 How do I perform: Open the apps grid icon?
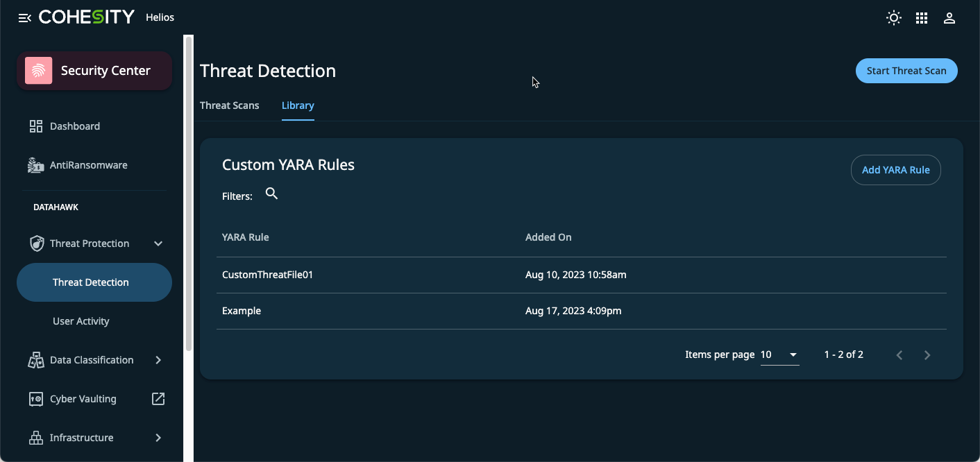click(x=922, y=18)
